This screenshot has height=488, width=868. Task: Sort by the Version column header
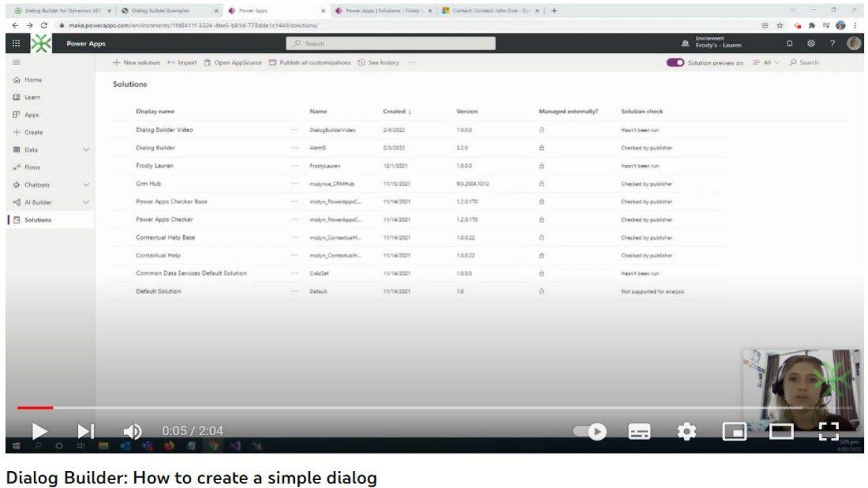(x=467, y=111)
